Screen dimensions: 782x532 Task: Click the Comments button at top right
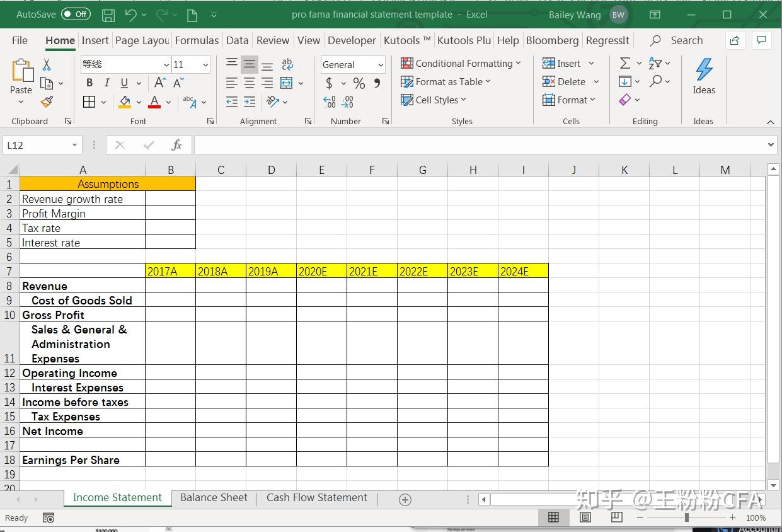(762, 40)
